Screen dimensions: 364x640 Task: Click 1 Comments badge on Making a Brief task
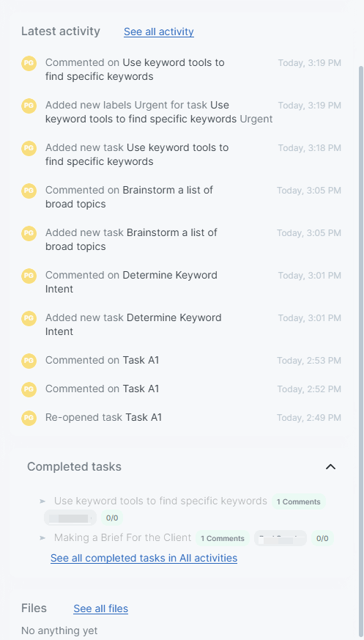pyautogui.click(x=222, y=538)
